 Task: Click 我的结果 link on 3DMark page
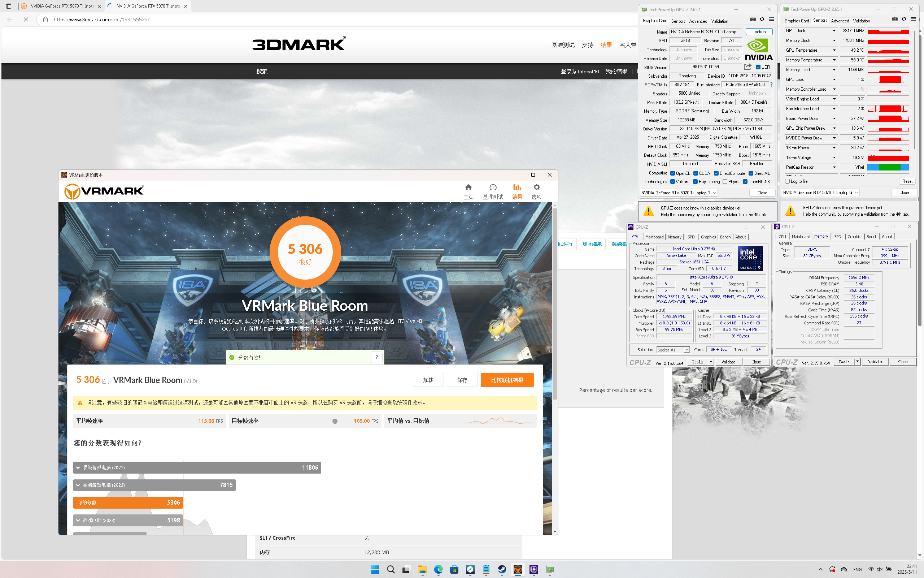click(x=616, y=72)
